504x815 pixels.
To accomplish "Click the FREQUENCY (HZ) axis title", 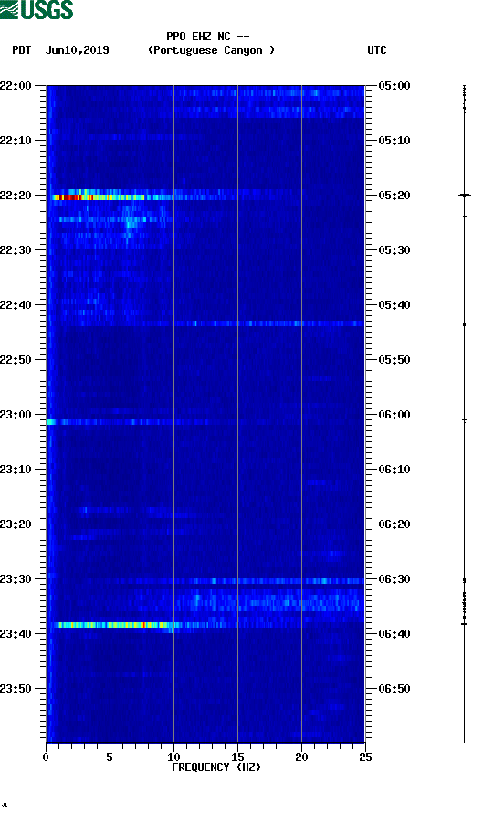I will pyautogui.click(x=216, y=767).
